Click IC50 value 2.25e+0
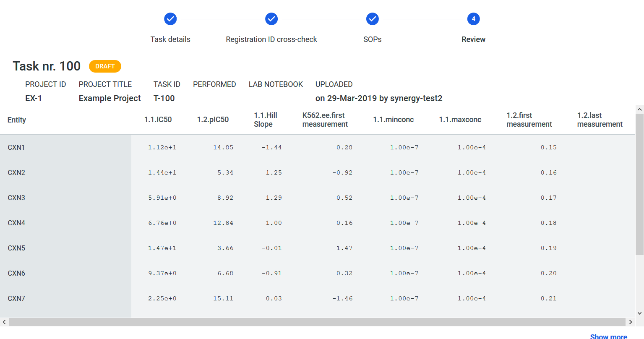 tap(162, 298)
